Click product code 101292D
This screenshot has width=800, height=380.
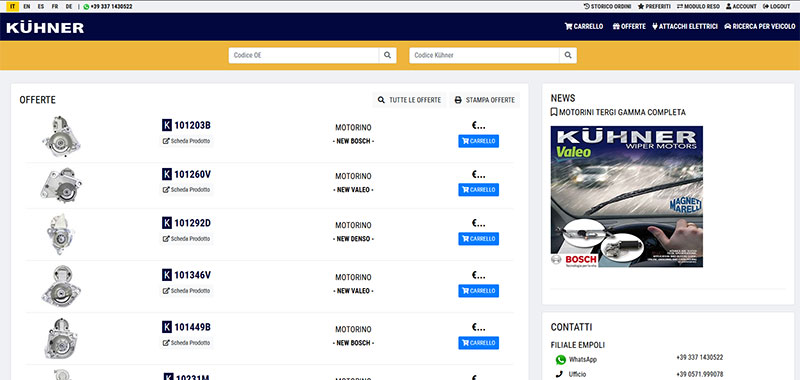click(192, 223)
